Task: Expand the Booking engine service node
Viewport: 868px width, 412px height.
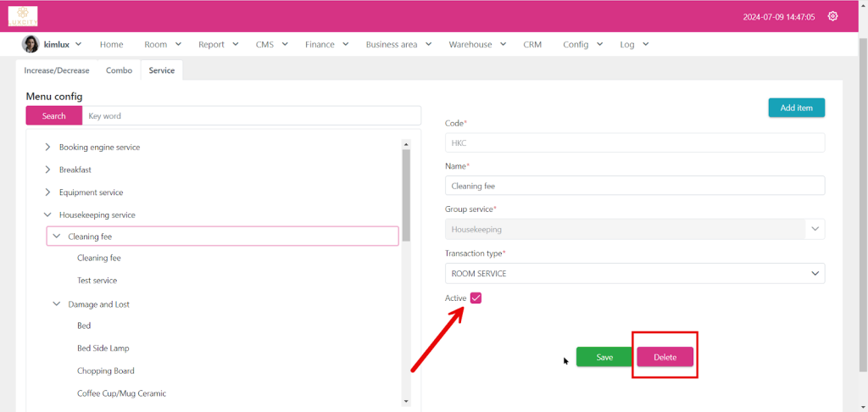Action: tap(47, 148)
